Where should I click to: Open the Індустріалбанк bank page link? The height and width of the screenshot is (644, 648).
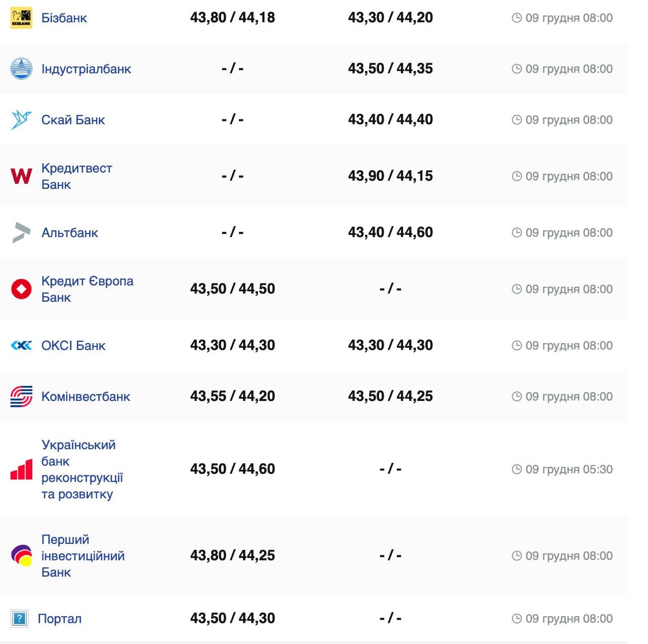[86, 69]
